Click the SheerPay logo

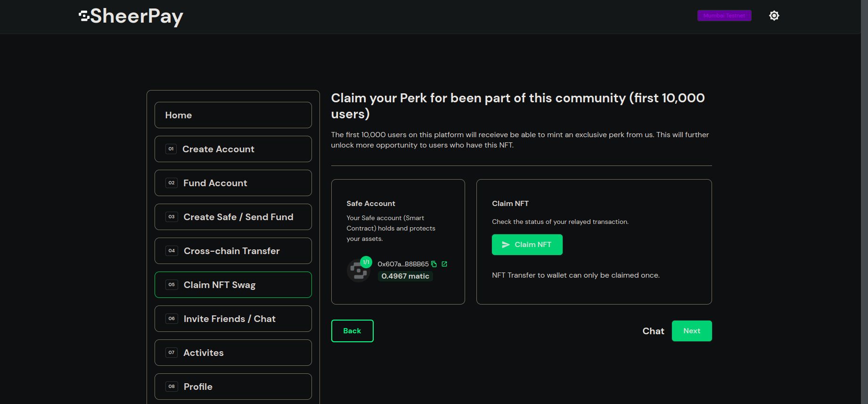click(131, 16)
